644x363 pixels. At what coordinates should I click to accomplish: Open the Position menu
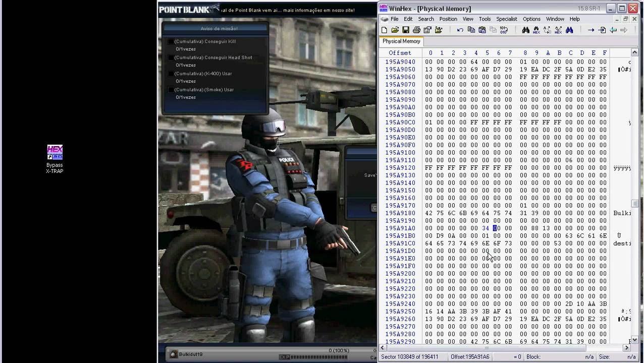pyautogui.click(x=448, y=19)
